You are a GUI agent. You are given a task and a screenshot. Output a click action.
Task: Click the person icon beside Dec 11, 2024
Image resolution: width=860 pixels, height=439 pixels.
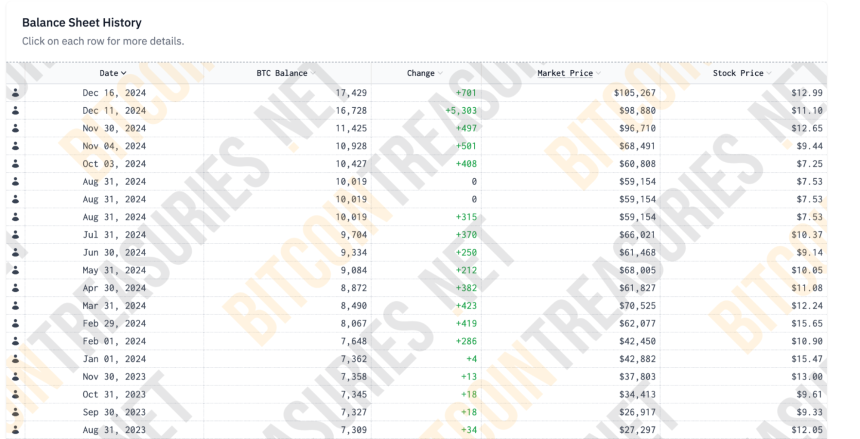coord(15,110)
